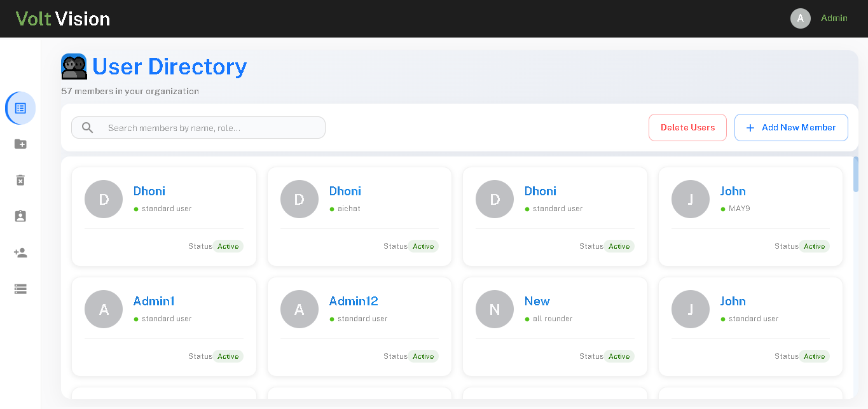This screenshot has height=409, width=868.
Task: Click the magnifier icon in the search bar
Action: (87, 127)
